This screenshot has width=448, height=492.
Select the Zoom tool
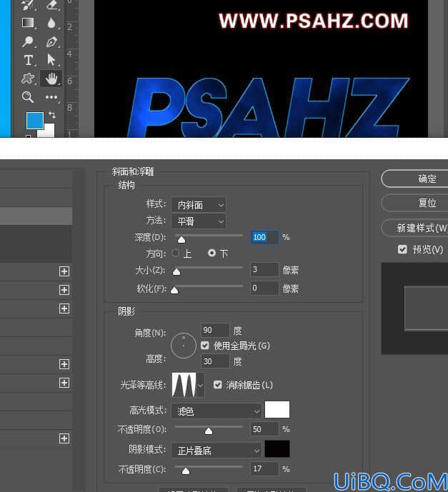pos(28,97)
